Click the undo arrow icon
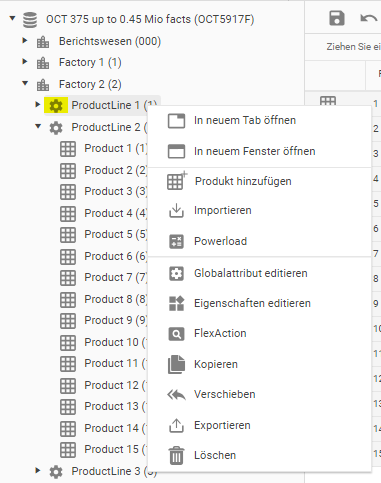This screenshot has height=483, width=381. pyautogui.click(x=369, y=18)
